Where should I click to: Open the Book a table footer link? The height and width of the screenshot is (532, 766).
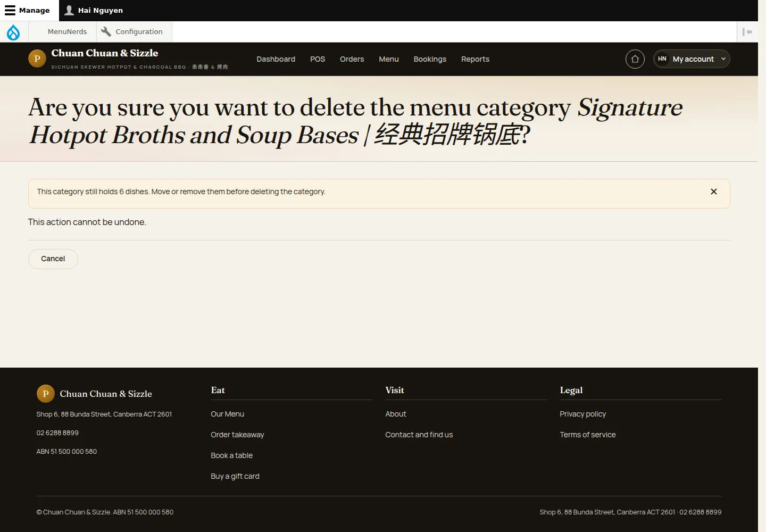231,455
